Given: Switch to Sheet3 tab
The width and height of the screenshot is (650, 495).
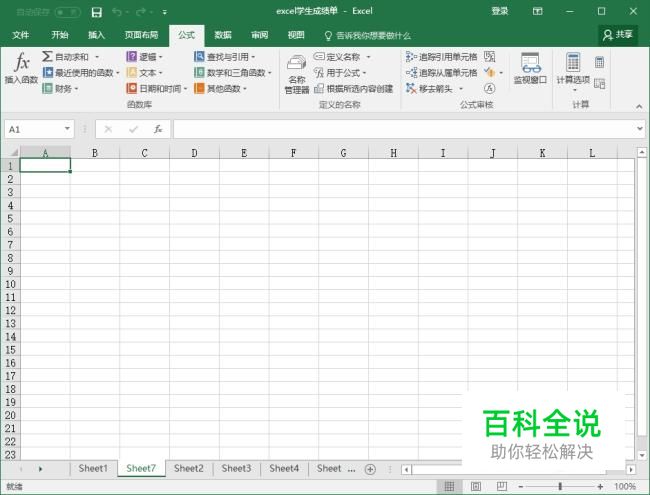Looking at the screenshot, I should click(x=236, y=468).
